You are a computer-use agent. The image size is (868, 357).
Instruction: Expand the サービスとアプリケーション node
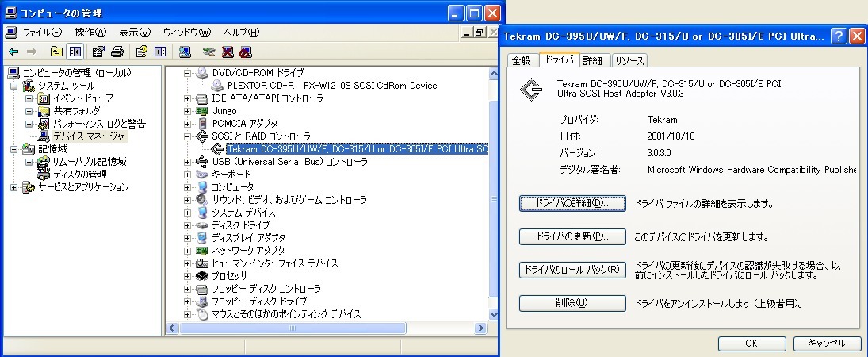[x=13, y=187]
